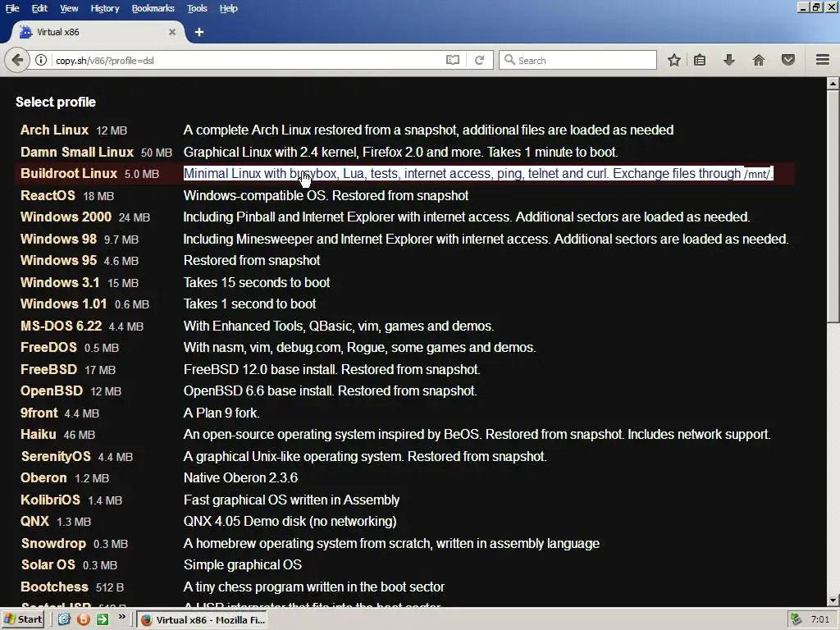Open the QNX profile
This screenshot has width=840, height=630.
tap(34, 521)
